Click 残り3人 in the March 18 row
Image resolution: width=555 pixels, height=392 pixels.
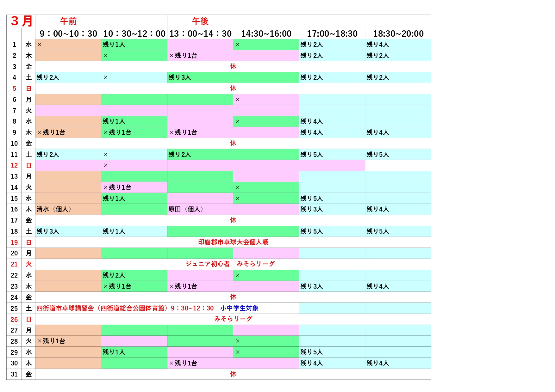(48, 231)
